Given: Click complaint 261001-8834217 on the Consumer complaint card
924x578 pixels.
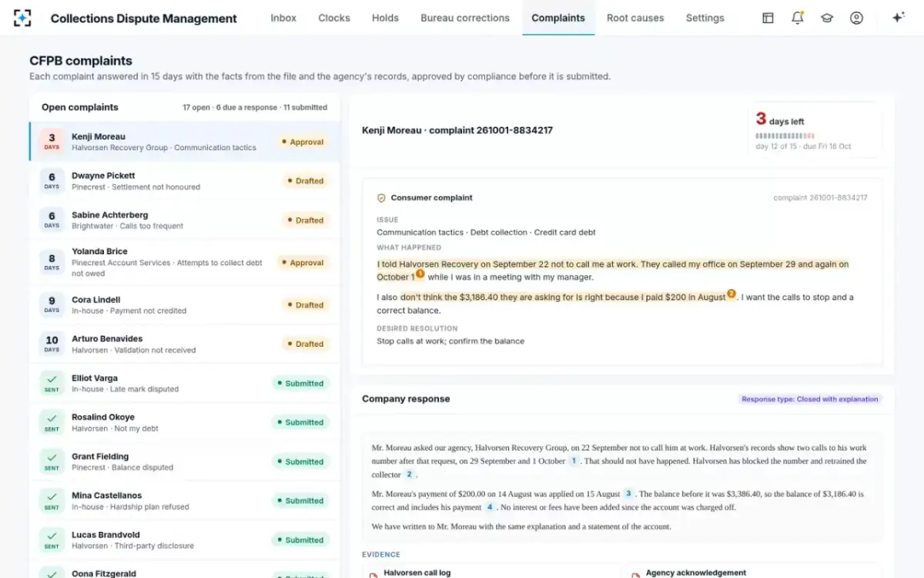Looking at the screenshot, I should pyautogui.click(x=820, y=198).
